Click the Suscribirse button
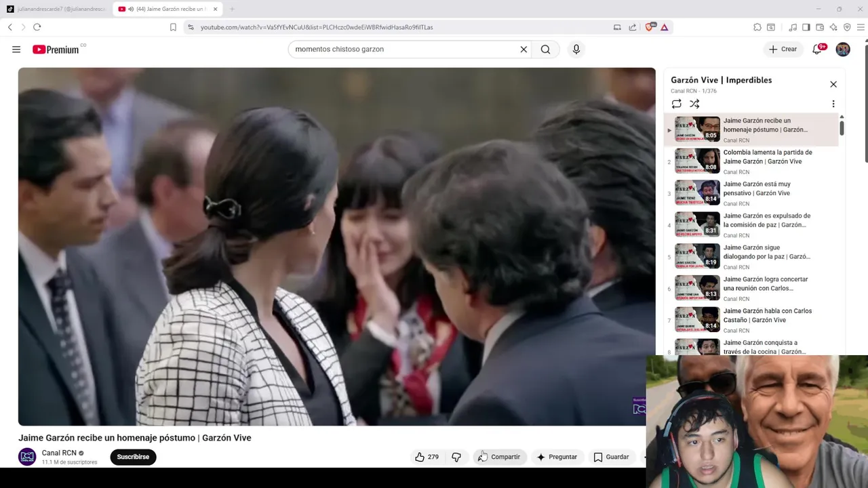The width and height of the screenshot is (868, 488). (133, 457)
